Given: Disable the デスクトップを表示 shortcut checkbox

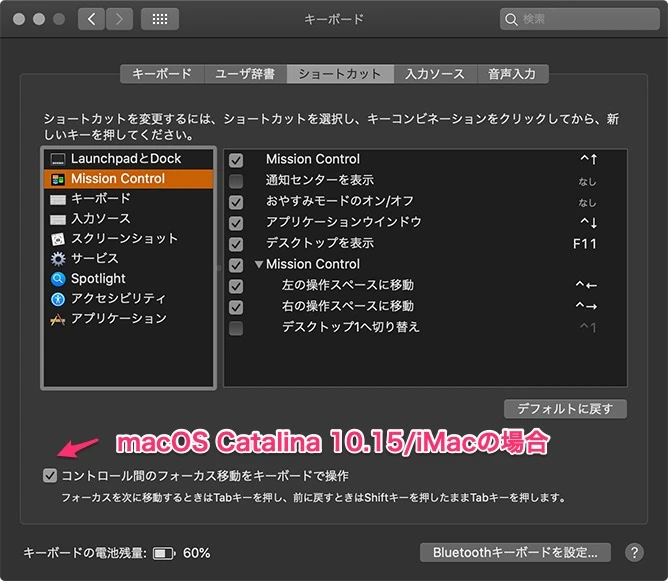Looking at the screenshot, I should coord(236,244).
